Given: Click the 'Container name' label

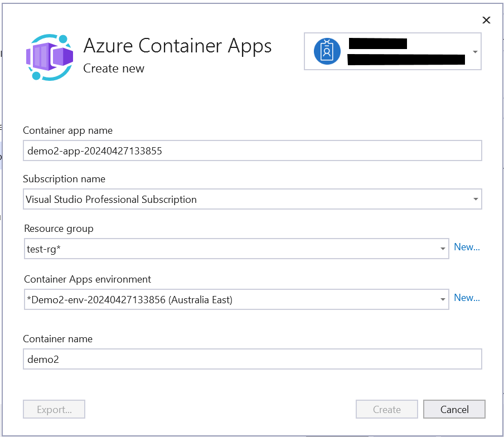Looking at the screenshot, I should [x=58, y=339].
